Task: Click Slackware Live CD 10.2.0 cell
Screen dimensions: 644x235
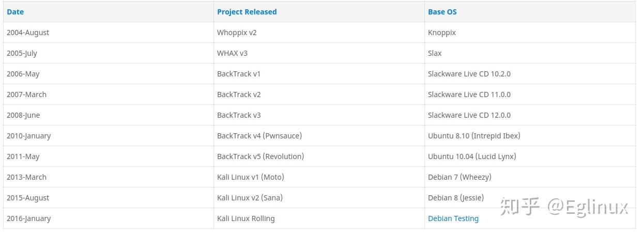Action: click(469, 74)
